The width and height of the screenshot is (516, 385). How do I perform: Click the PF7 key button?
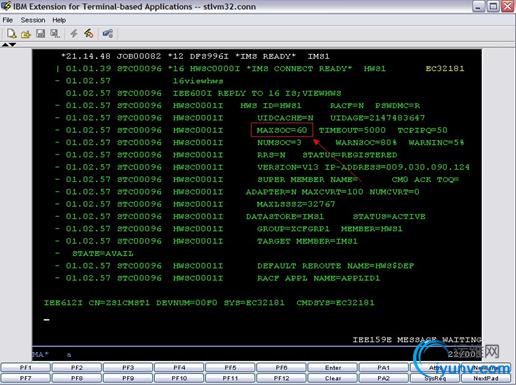[x=26, y=378]
